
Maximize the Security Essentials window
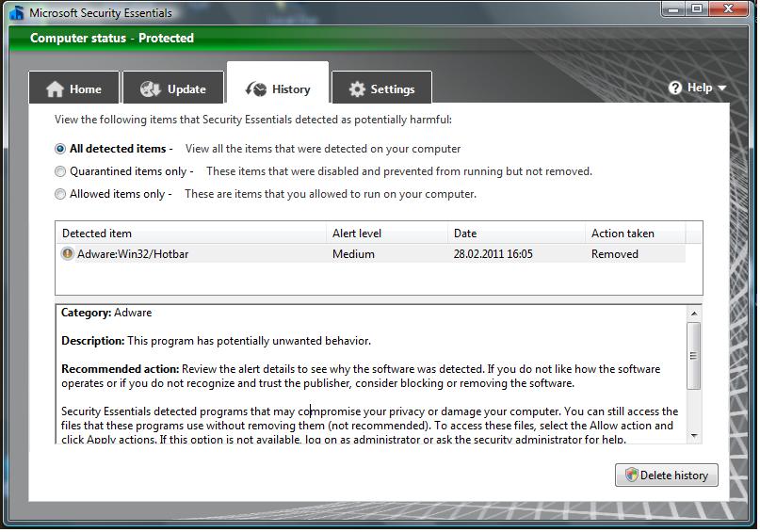tap(697, 9)
